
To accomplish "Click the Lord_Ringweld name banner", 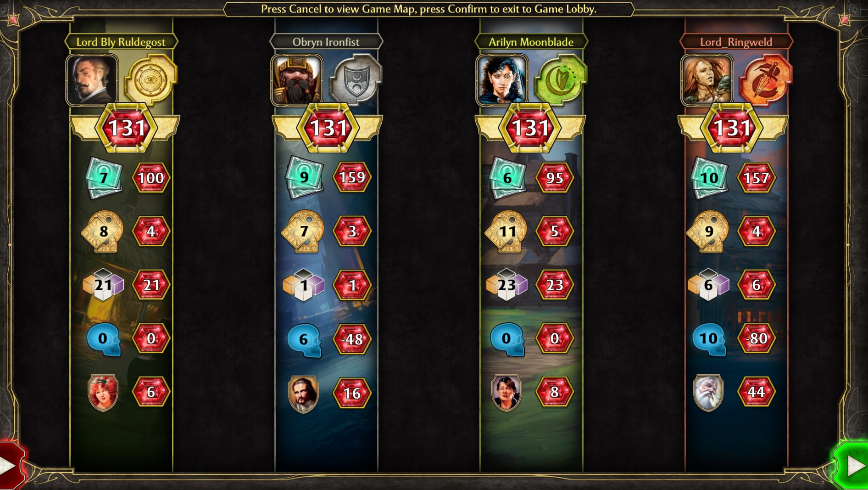I will [736, 42].
